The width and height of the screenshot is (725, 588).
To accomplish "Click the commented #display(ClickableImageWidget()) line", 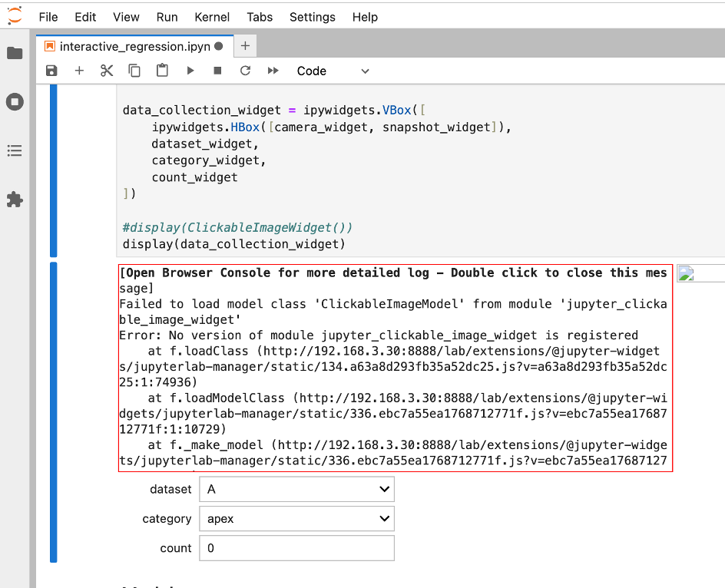I will [237, 227].
